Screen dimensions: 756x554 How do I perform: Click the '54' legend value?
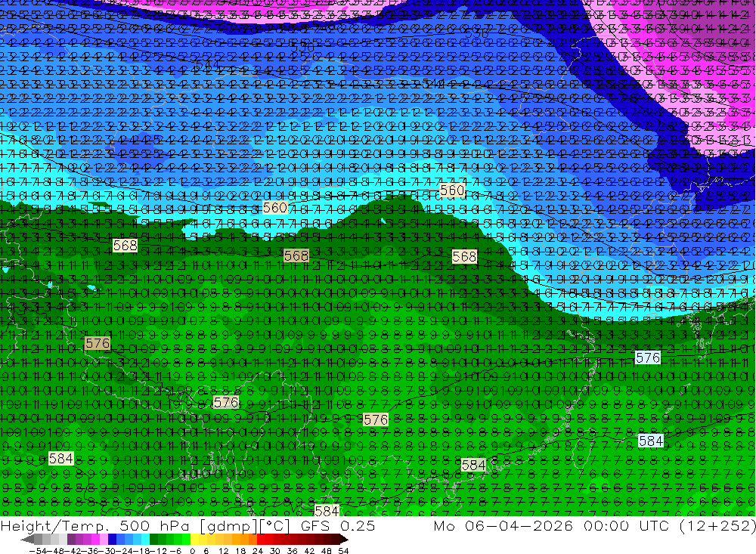coord(343,551)
